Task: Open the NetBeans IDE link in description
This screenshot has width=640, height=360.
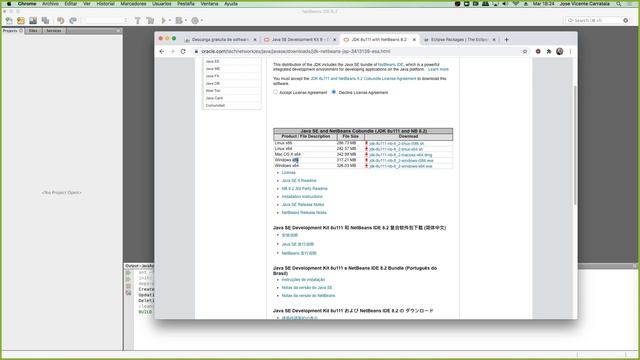Action: click(390, 64)
